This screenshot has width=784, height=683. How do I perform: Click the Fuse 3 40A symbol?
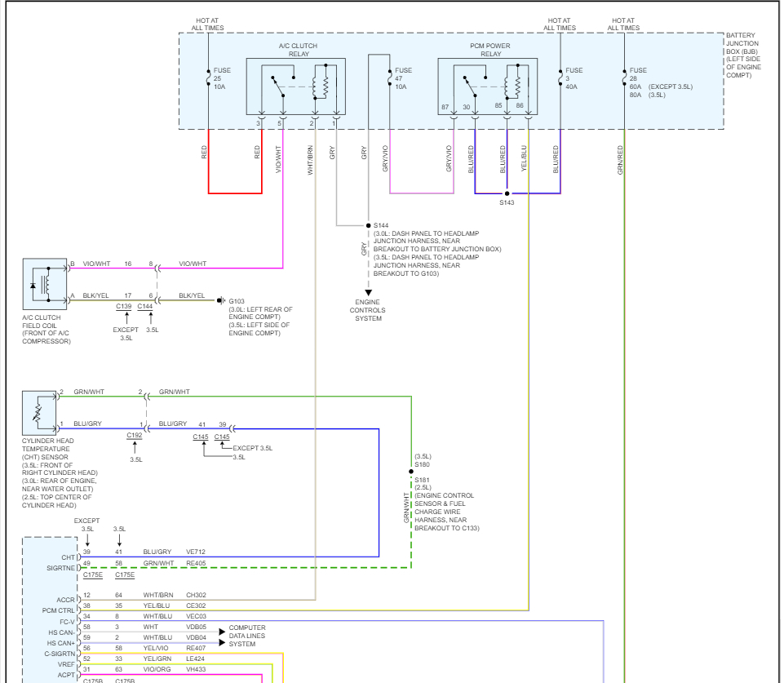560,78
